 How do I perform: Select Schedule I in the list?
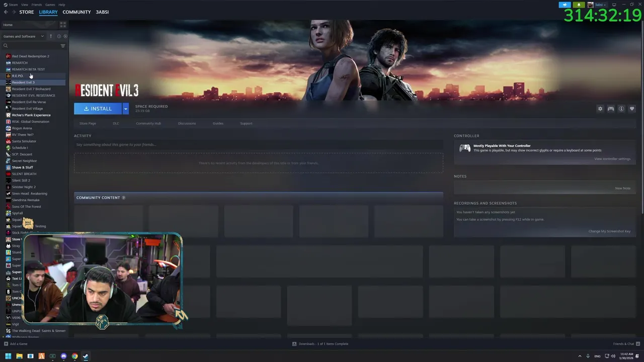(x=20, y=148)
